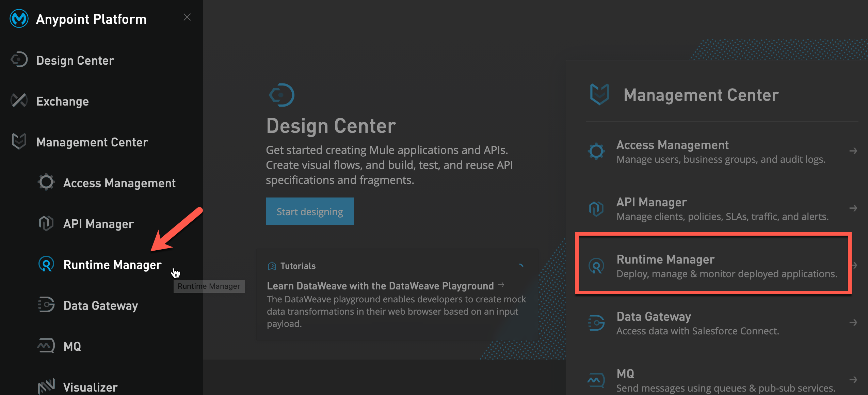Click 'Access data with Salesforce Connect.' description
Screen dimensions: 868x395
coord(698,331)
